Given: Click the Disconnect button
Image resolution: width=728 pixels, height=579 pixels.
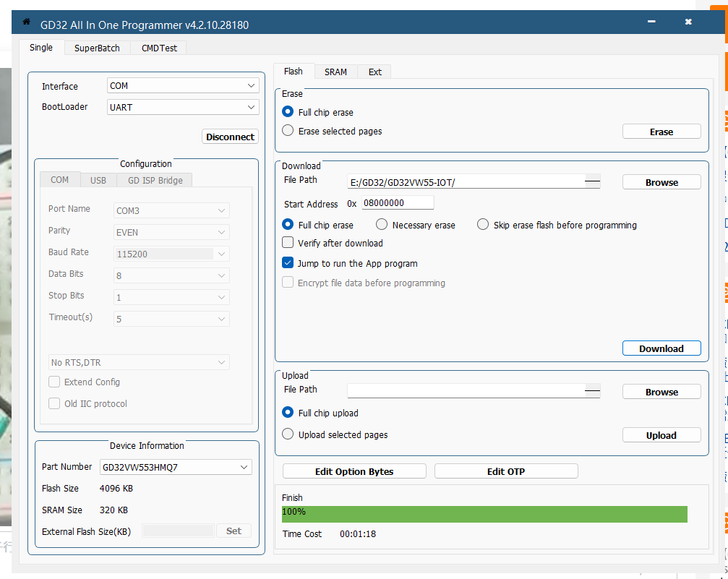Looking at the screenshot, I should pyautogui.click(x=230, y=137).
